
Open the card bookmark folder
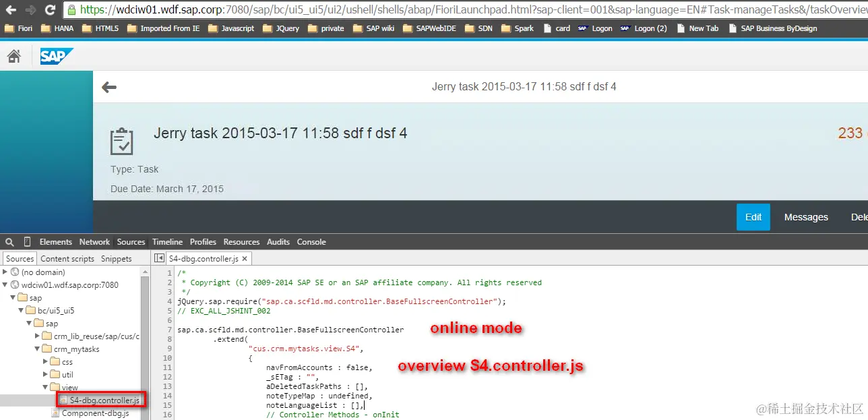pos(556,28)
